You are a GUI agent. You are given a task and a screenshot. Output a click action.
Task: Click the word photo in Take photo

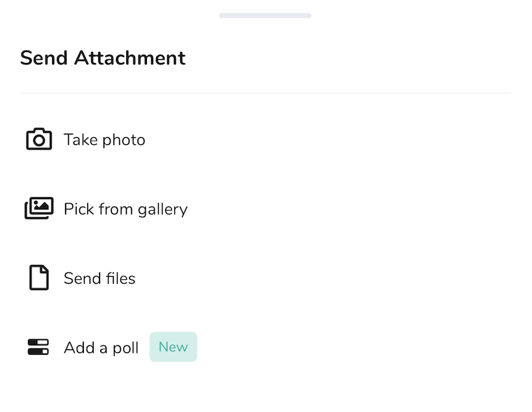(124, 140)
